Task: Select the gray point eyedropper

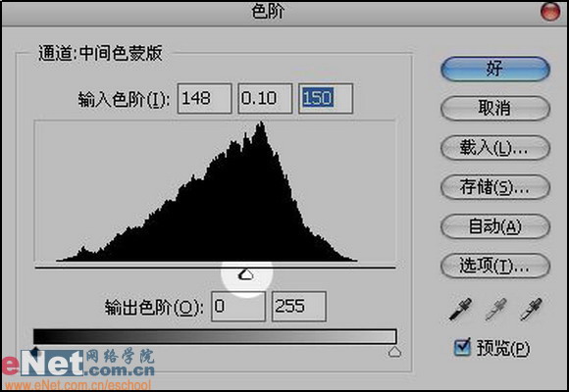Action: coord(495,309)
